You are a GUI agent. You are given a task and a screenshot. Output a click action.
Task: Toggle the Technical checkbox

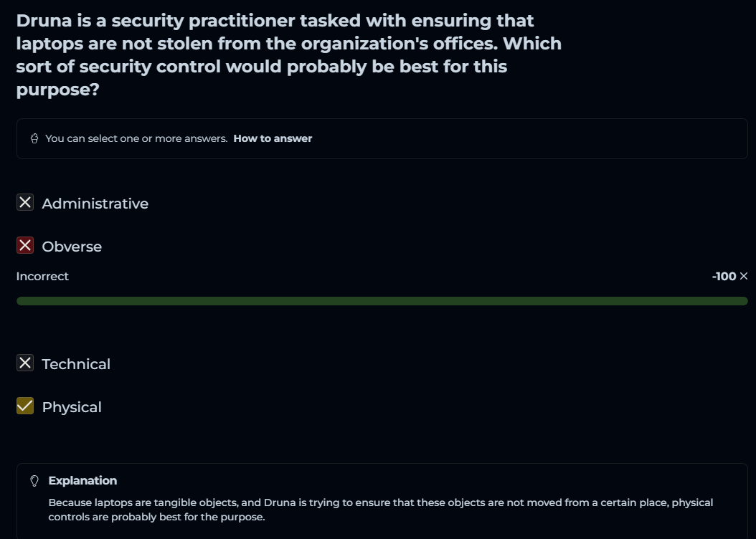coord(25,363)
